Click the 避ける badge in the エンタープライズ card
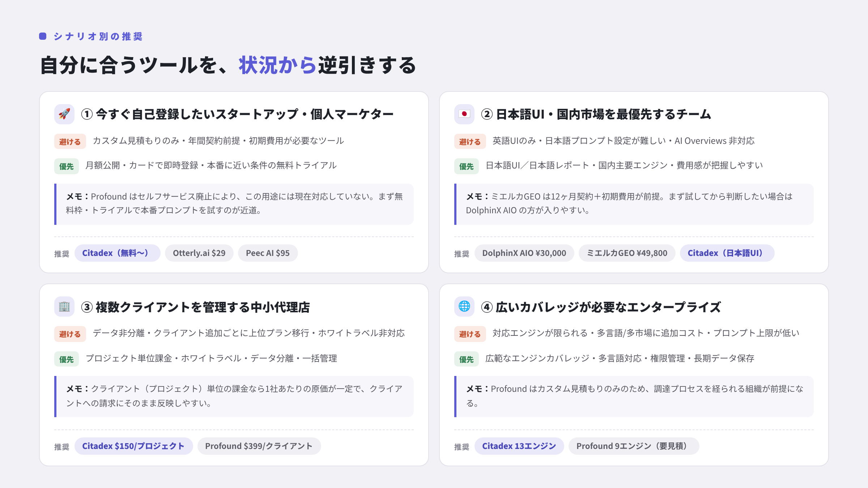 (470, 334)
